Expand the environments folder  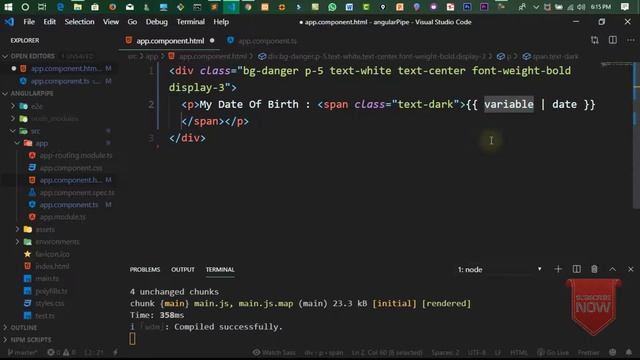point(57,242)
